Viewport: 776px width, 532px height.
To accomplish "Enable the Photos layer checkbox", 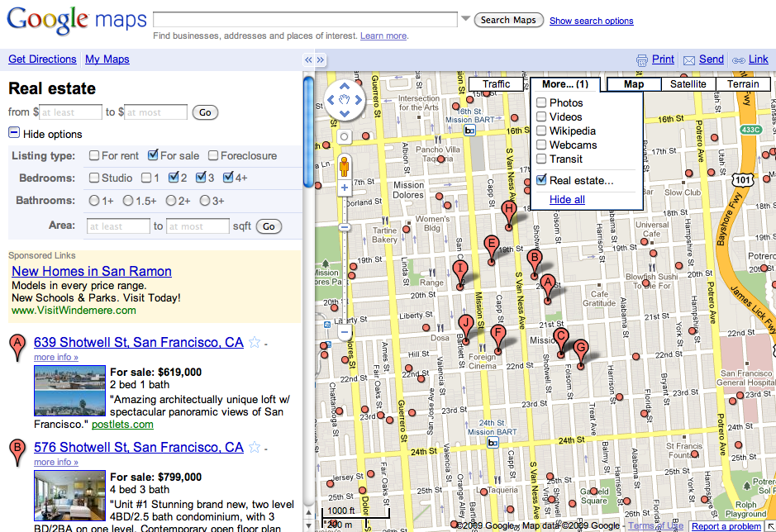I will [x=541, y=102].
